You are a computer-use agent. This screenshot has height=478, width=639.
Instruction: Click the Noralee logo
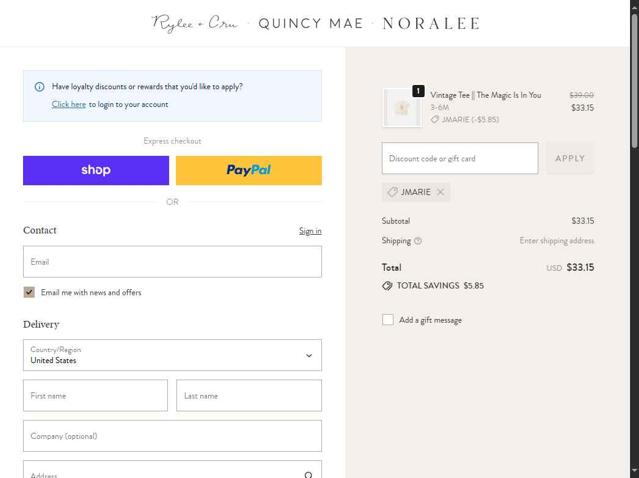point(431,23)
